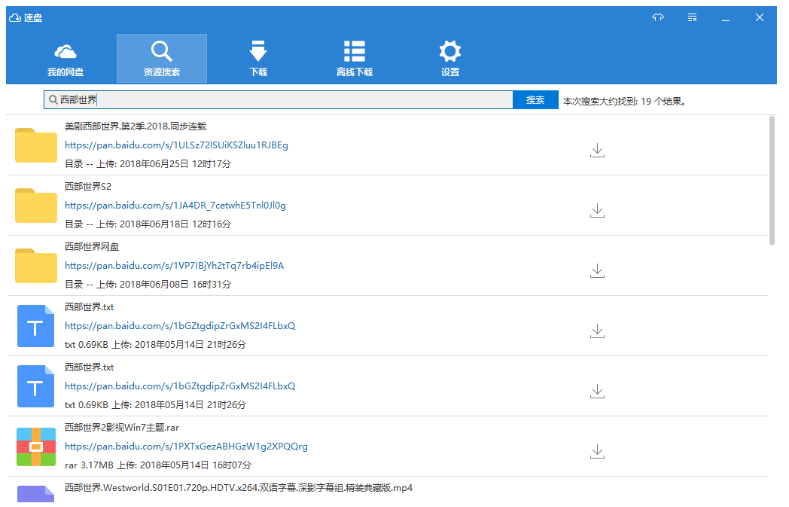Click download icon for second 西部世界.txt
This screenshot has width=789, height=507.
(597, 390)
